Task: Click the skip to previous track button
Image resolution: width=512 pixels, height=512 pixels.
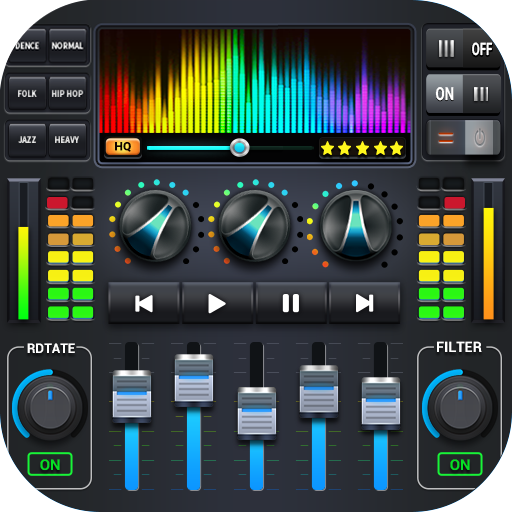Action: tap(144, 303)
